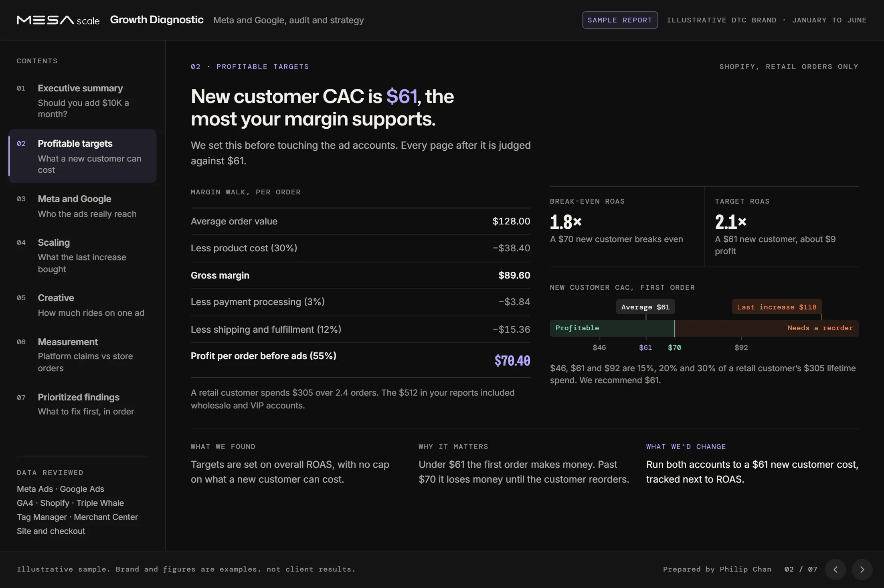The height and width of the screenshot is (588, 884).
Task: Click the 2.1× target ROAS figure
Action: point(730,222)
